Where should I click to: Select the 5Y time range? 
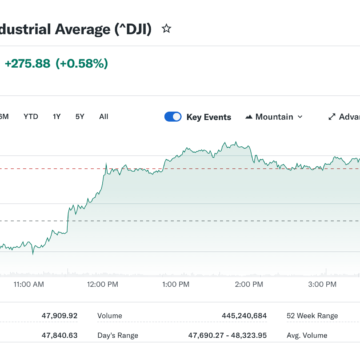coord(80,117)
